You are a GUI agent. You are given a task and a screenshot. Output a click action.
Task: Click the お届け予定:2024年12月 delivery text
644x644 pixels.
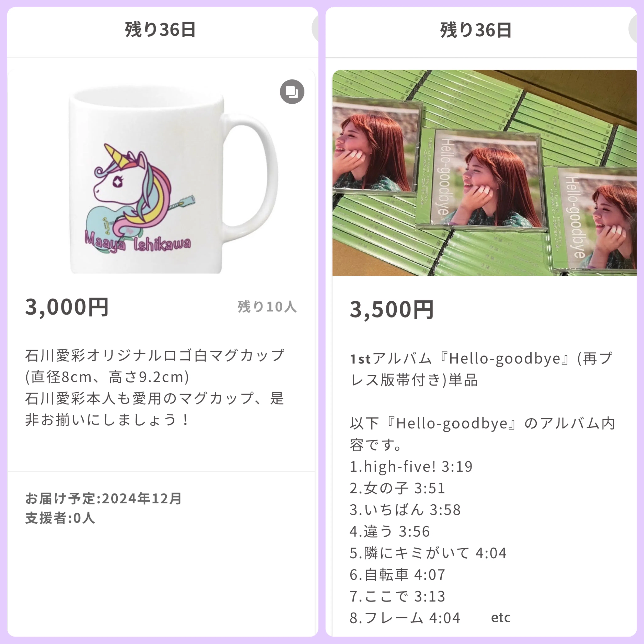(103, 499)
